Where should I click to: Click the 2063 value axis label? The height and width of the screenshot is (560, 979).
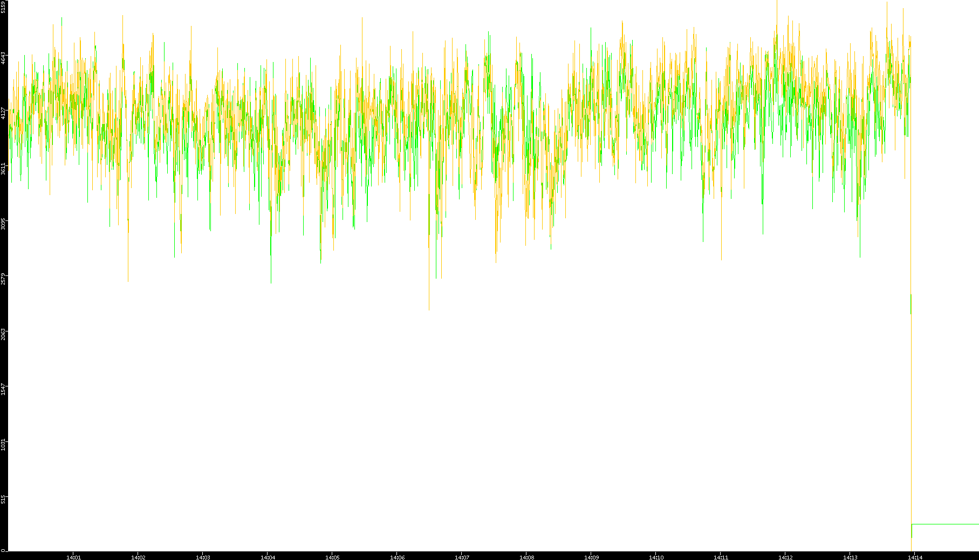3,335
